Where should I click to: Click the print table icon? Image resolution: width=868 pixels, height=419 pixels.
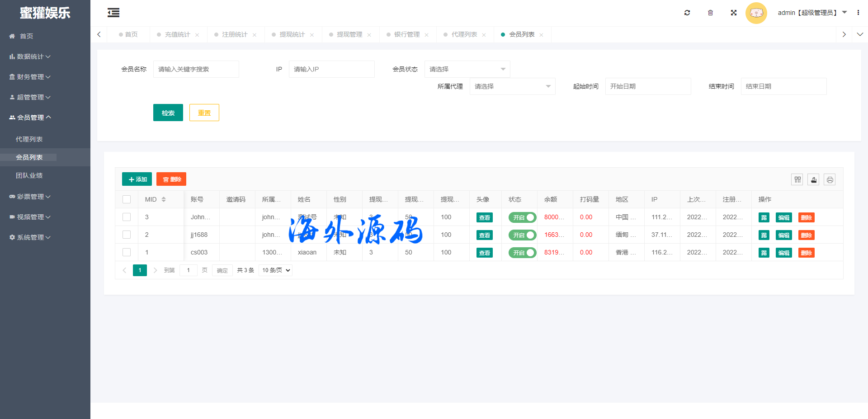point(830,180)
